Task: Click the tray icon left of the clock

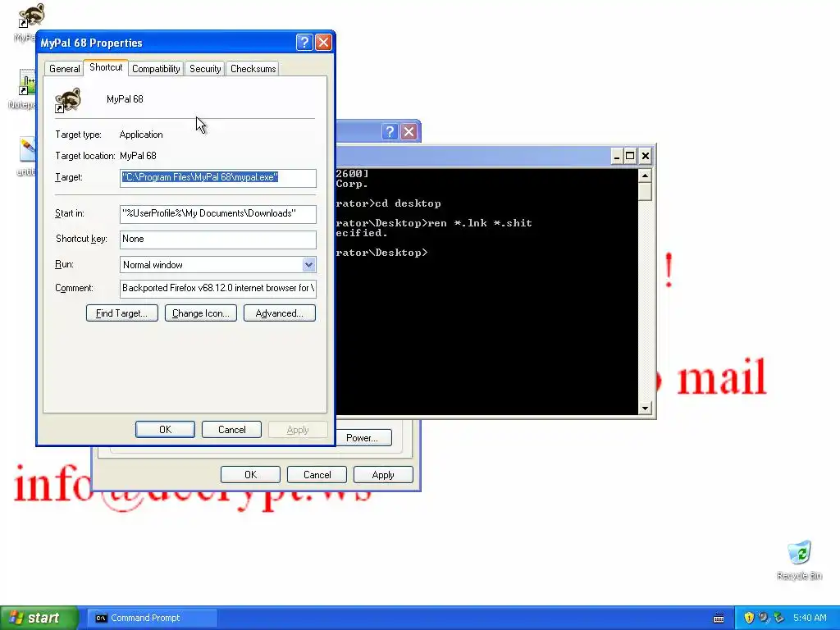Action: pyautogui.click(x=779, y=618)
